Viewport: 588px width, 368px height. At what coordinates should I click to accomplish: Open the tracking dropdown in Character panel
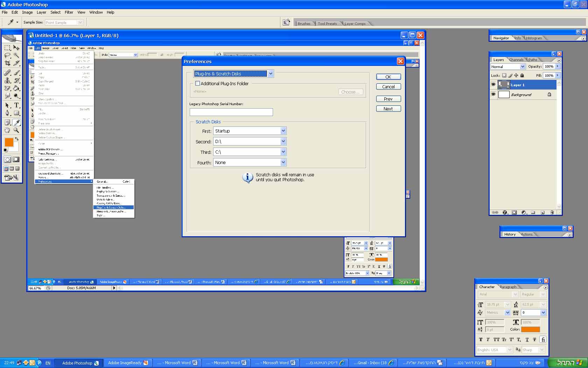pos(543,312)
